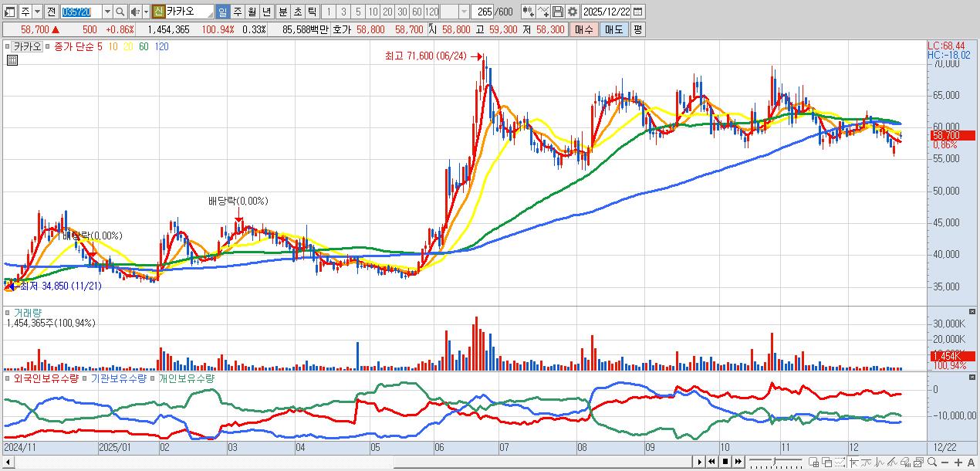Click the eraser delete drawings icon

click(906, 462)
